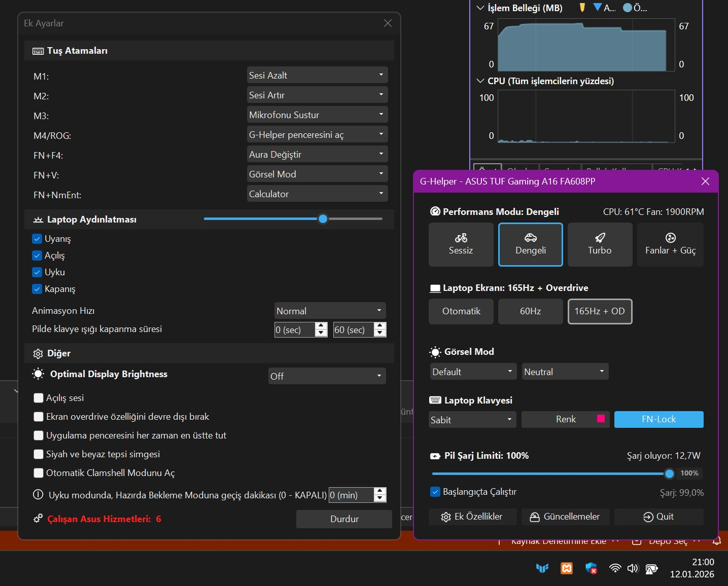Click the gears icon beside Çalışan Asus Hizmetleri

pos(38,519)
